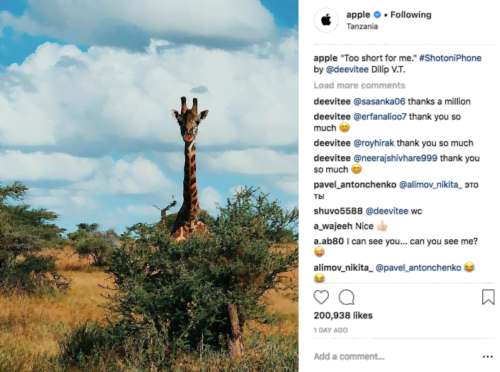Click in the Add a comment field
The image size is (500, 372).
393,357
